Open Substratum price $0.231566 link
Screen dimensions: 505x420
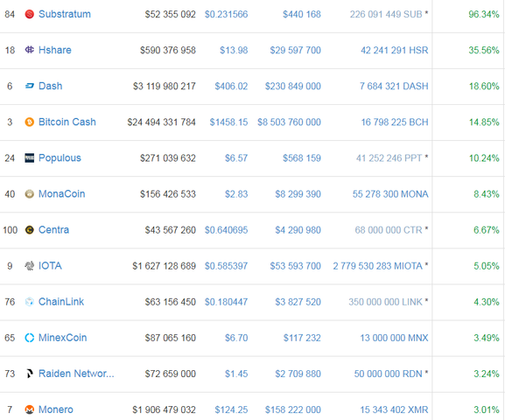(226, 15)
